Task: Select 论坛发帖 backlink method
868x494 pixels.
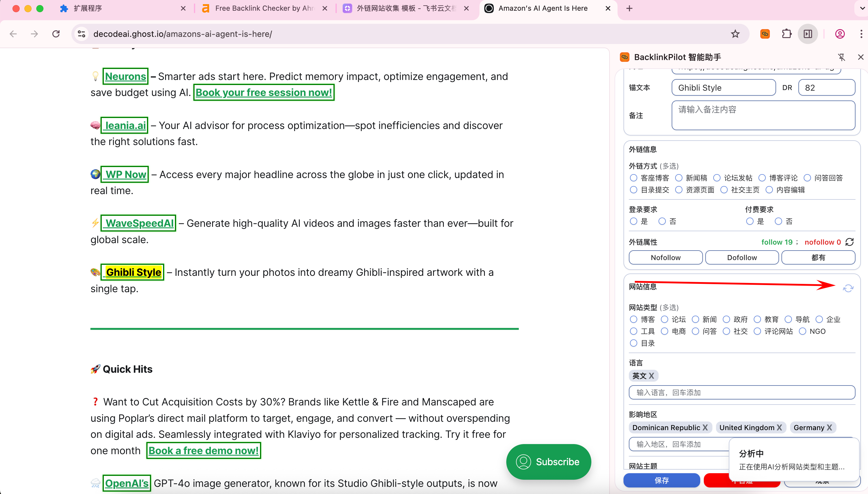Action: click(717, 178)
